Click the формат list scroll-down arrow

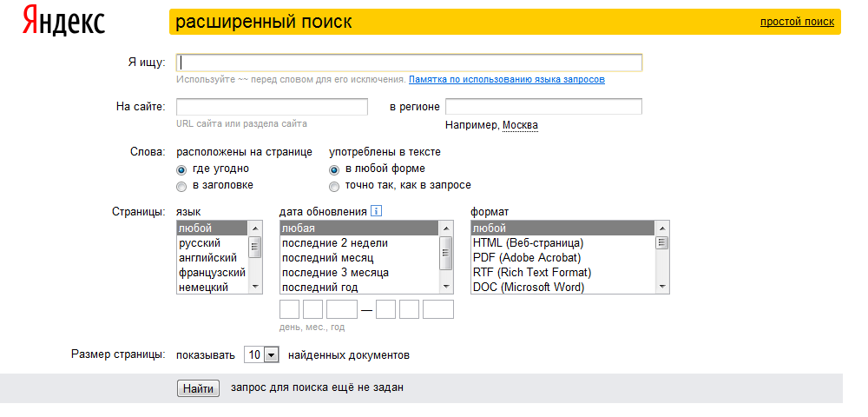(661, 287)
